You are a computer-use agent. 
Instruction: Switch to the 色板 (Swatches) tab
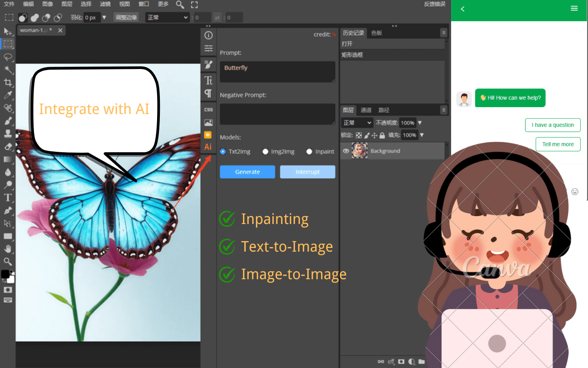click(x=377, y=33)
